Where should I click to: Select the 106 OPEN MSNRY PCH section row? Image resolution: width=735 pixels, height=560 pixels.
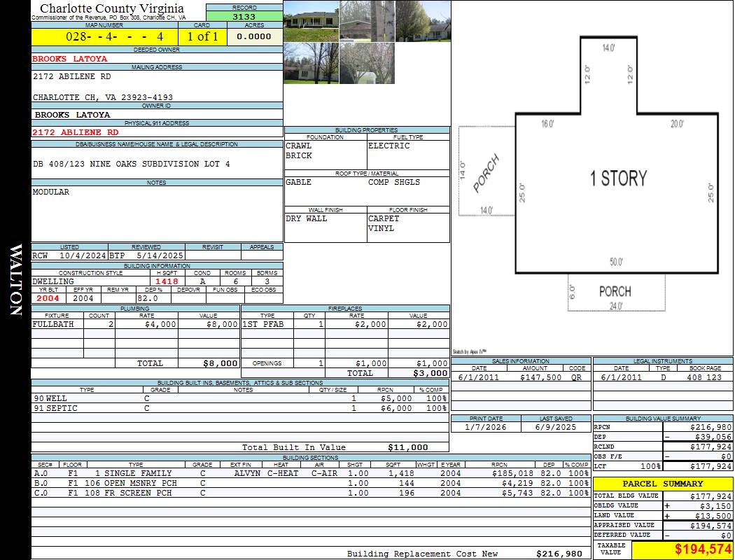pyautogui.click(x=311, y=483)
